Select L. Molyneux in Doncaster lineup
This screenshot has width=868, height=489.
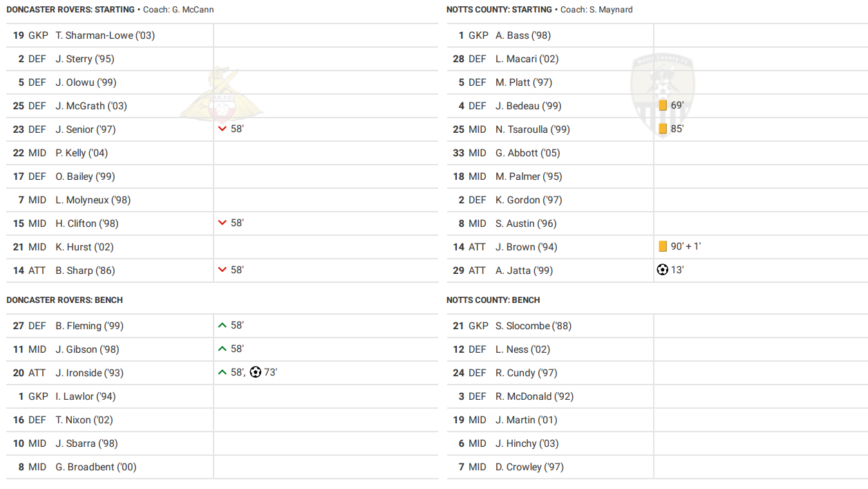93,200
